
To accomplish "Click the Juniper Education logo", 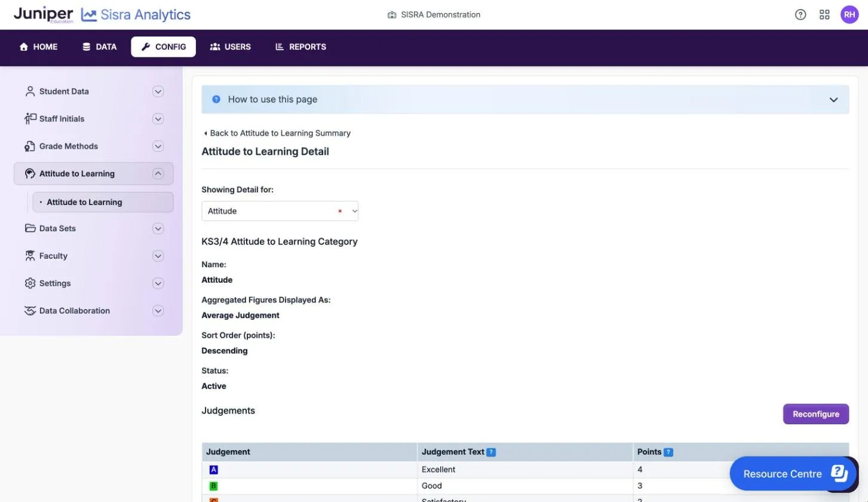I will (44, 14).
